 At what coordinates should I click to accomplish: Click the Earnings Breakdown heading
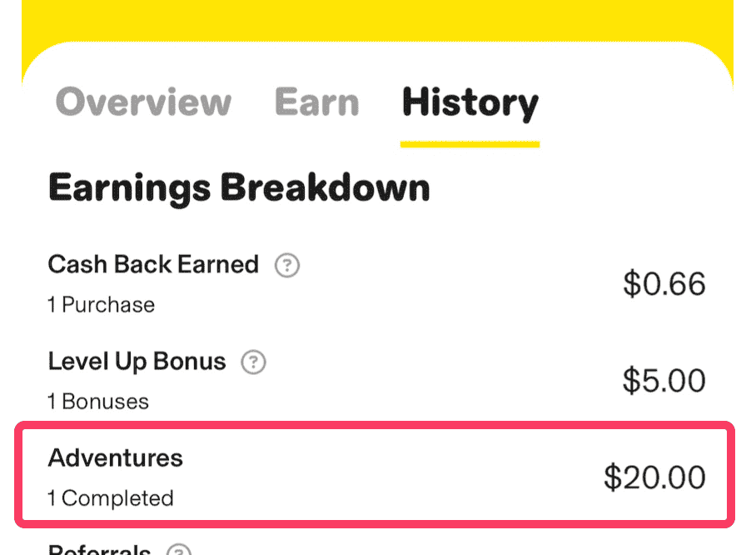239,187
